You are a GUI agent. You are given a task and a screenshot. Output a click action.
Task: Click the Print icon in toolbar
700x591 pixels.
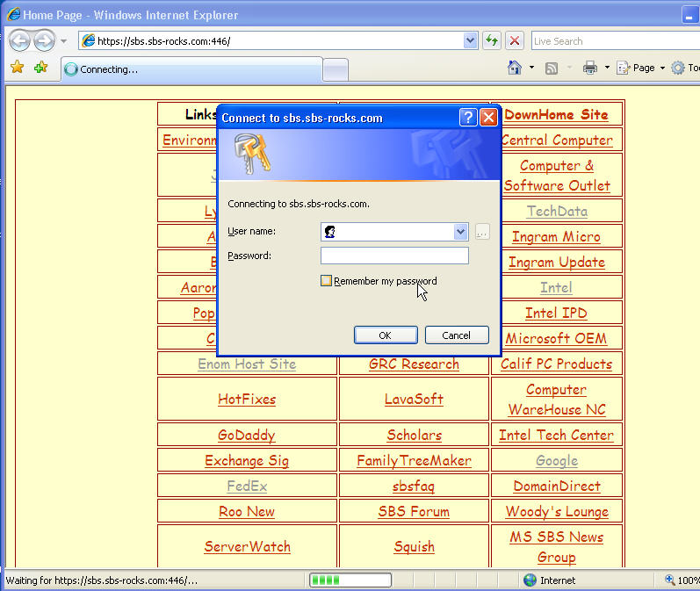(589, 68)
